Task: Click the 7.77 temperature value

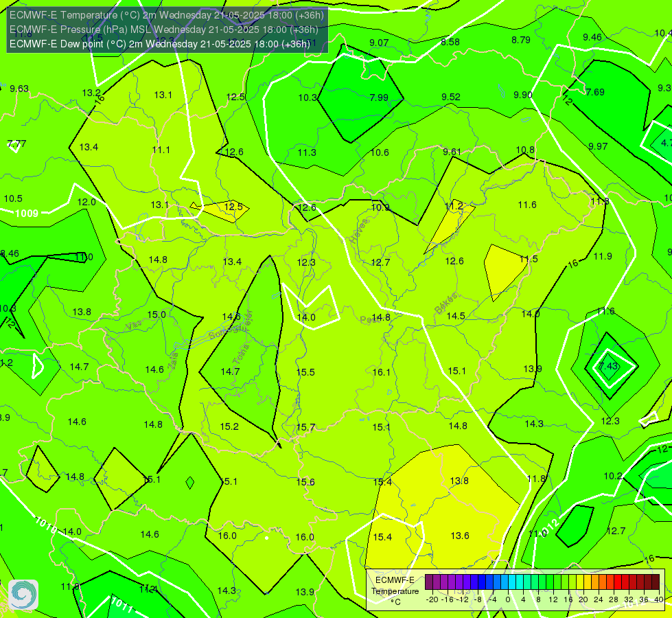Action: click(x=16, y=144)
